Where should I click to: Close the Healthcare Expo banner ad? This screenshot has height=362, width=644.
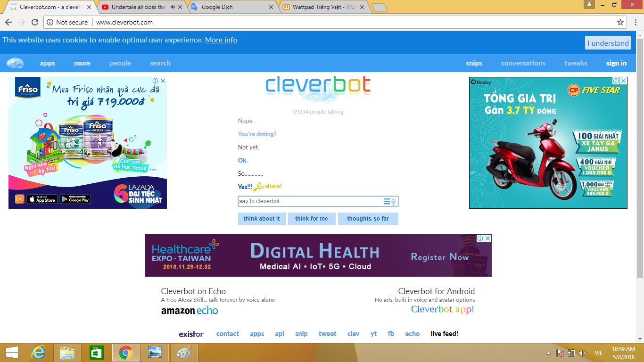click(488, 239)
